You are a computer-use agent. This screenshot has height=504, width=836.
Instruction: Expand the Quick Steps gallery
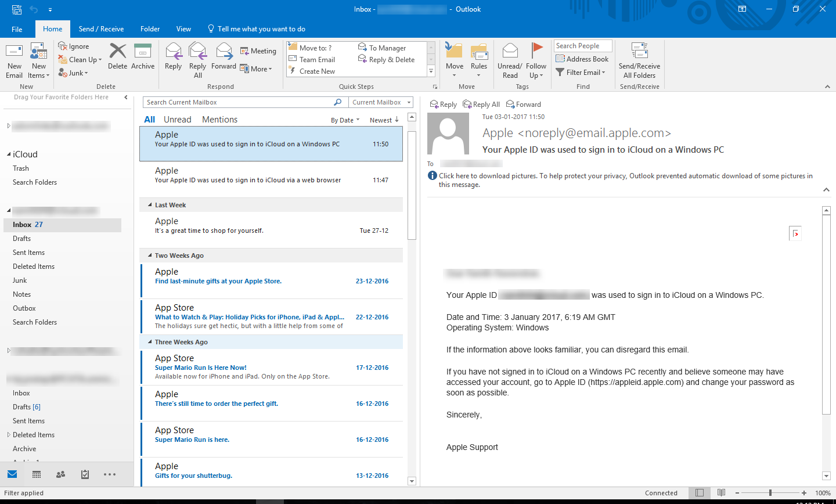point(431,71)
